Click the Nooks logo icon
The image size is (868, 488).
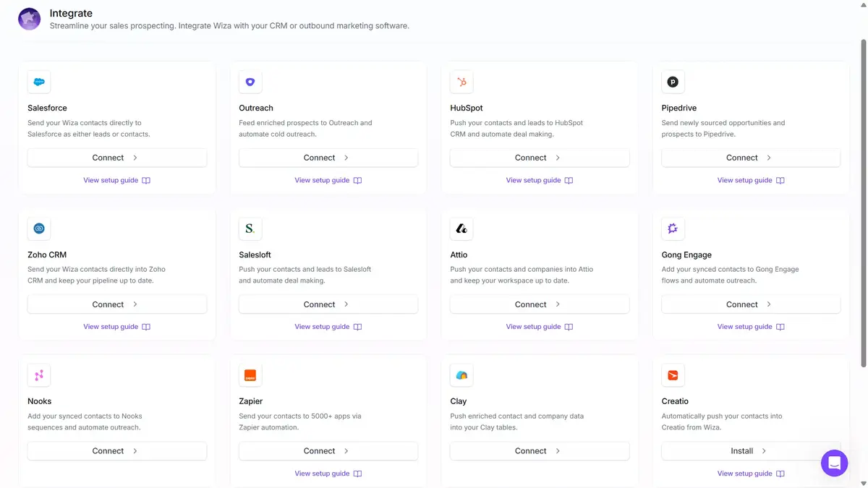(39, 375)
